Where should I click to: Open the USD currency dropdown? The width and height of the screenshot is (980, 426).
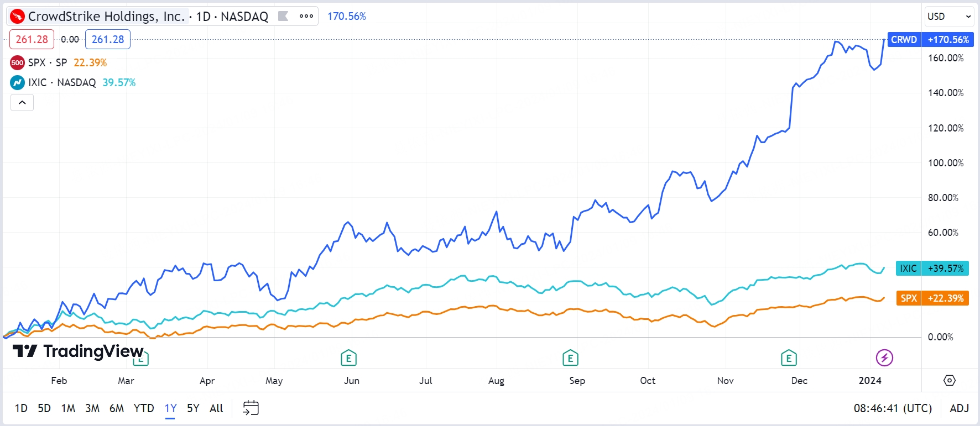(949, 17)
